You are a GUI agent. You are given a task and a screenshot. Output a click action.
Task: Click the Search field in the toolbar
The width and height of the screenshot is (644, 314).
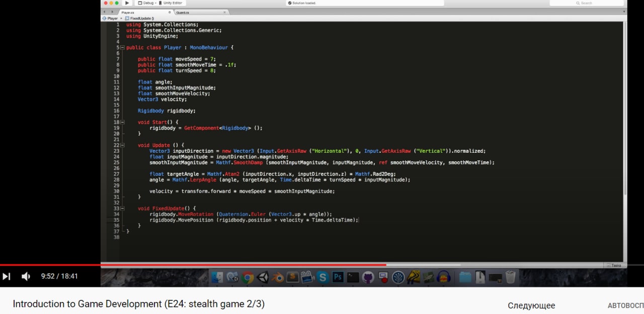point(587,3)
